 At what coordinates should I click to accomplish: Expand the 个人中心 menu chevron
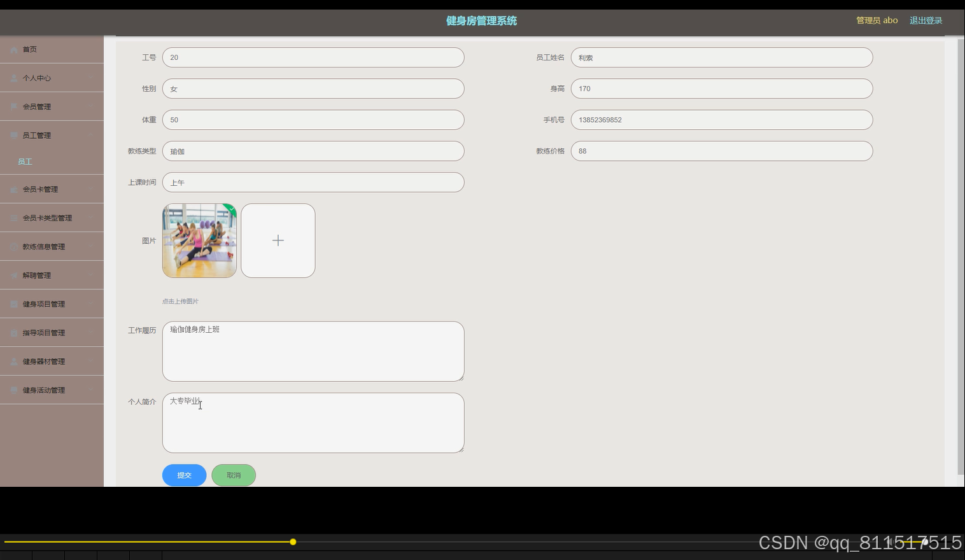coord(91,78)
